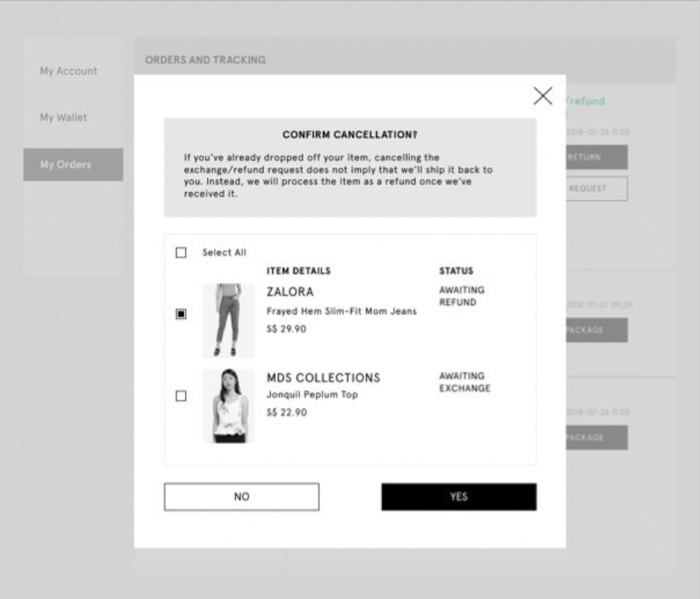Check the Jonquil Peplum Top item

(x=181, y=395)
